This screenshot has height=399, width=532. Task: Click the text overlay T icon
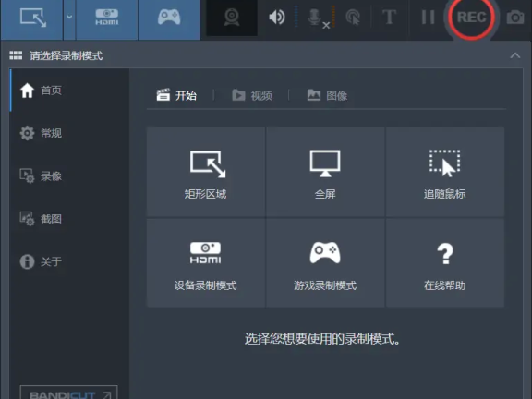click(389, 17)
